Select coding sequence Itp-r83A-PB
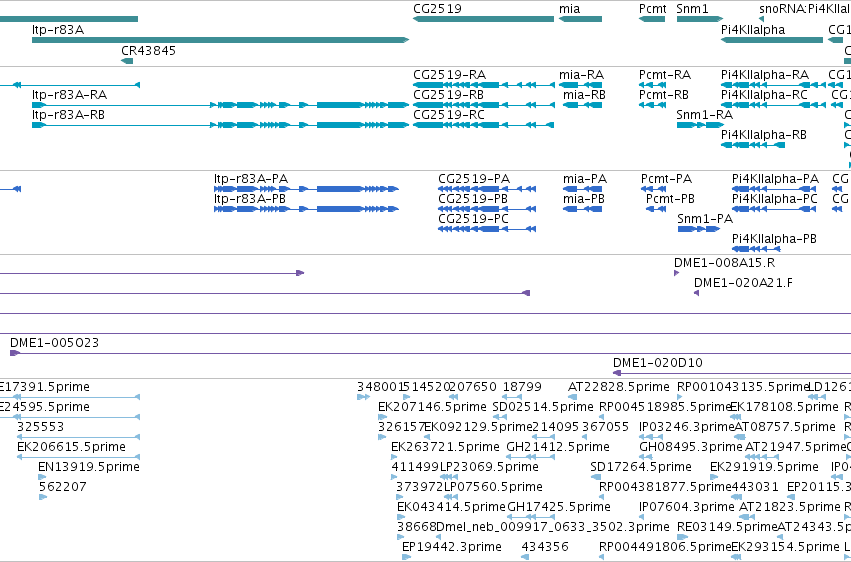The height and width of the screenshot is (562, 851). pyautogui.click(x=306, y=209)
